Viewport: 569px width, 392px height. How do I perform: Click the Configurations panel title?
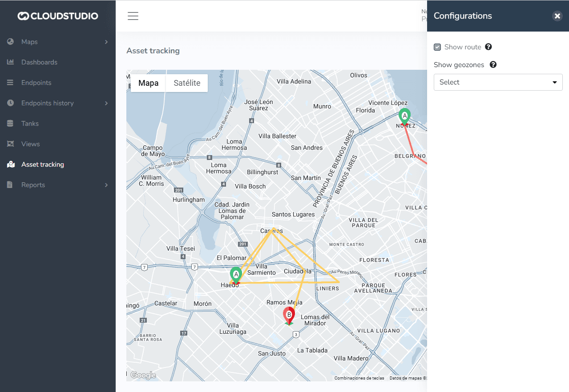(463, 16)
